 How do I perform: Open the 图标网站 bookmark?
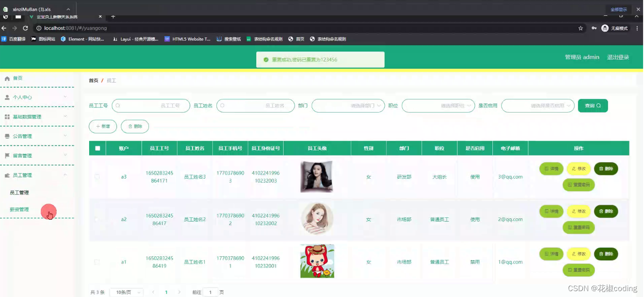(x=43, y=39)
